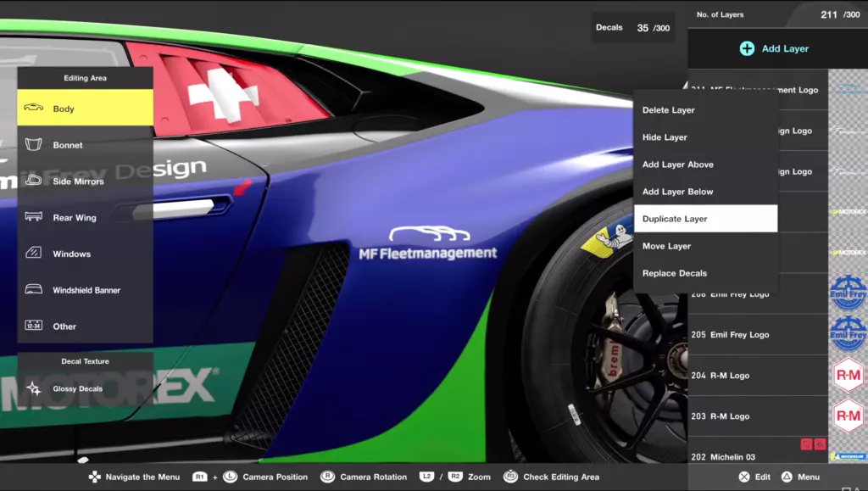Click the '211 /300' layer count

click(x=840, y=15)
